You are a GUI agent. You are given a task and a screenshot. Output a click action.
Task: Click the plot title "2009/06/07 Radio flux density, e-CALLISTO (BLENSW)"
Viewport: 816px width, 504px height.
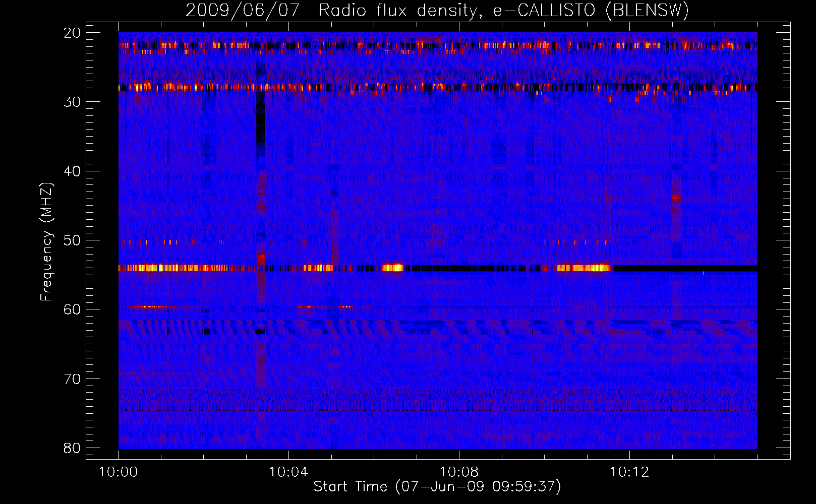pyautogui.click(x=437, y=10)
